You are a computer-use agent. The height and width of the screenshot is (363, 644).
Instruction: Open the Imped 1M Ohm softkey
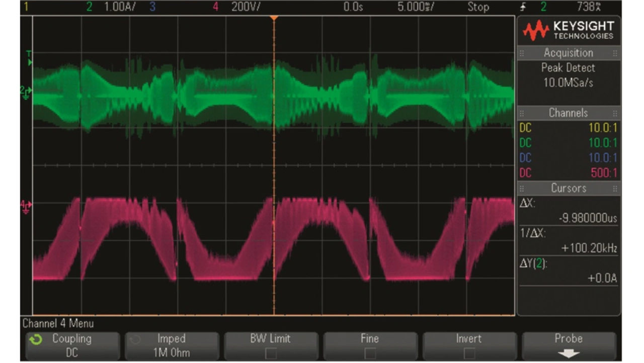[171, 345]
